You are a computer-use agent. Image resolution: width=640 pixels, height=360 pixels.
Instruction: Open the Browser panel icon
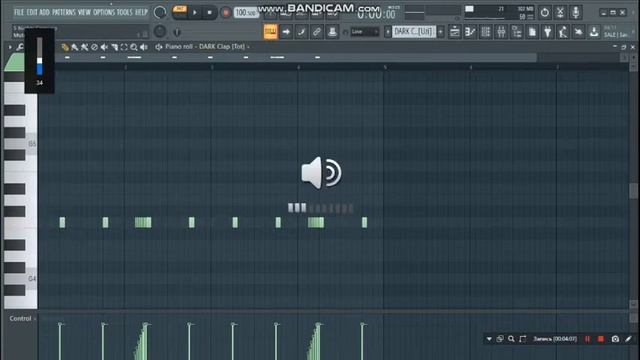coord(516,31)
